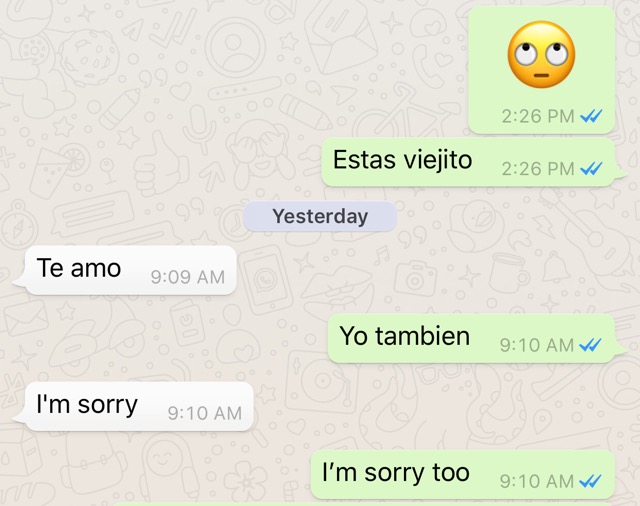Click the received I'm sorry message

134,406
